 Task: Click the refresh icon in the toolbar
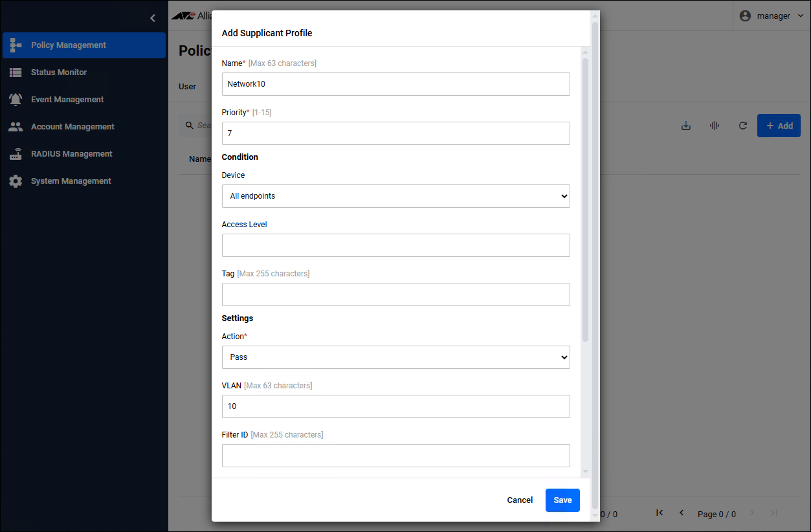743,126
